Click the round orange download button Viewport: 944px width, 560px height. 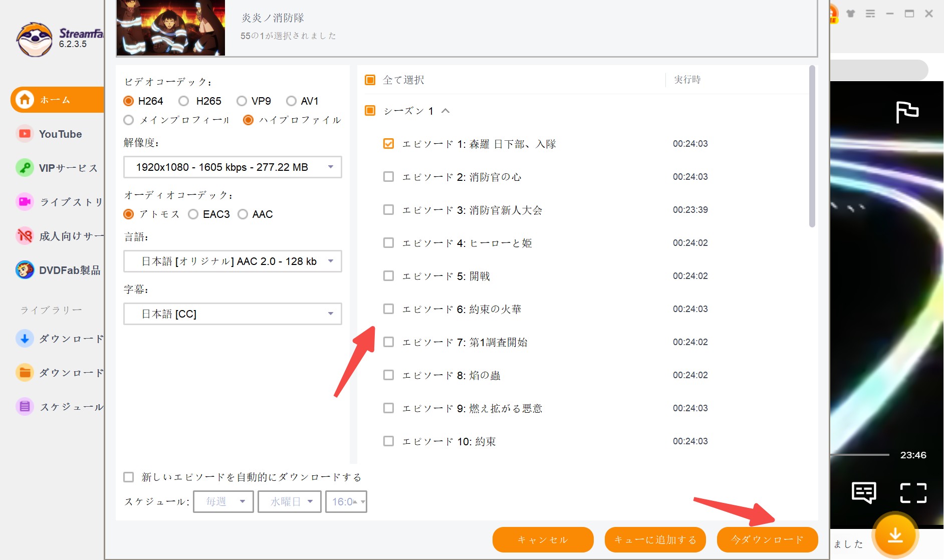click(895, 535)
